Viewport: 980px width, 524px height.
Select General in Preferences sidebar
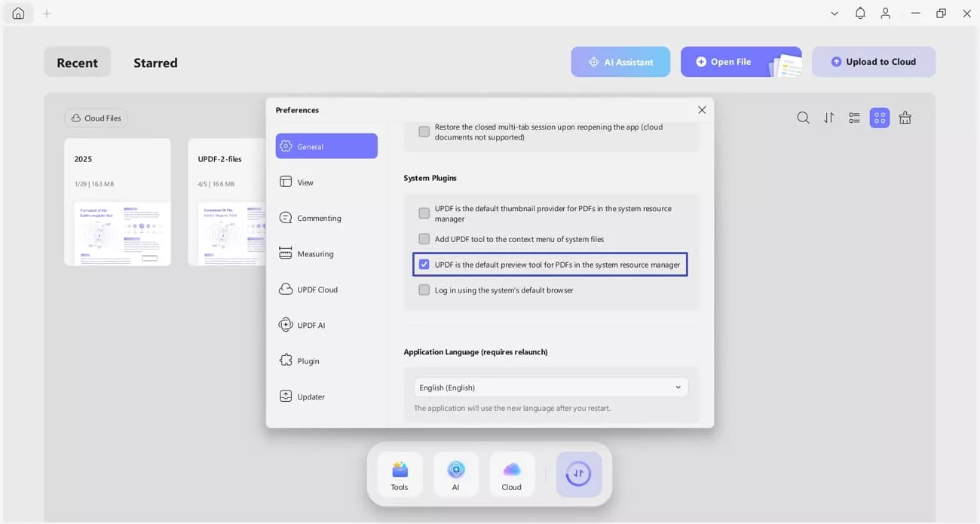pos(326,146)
